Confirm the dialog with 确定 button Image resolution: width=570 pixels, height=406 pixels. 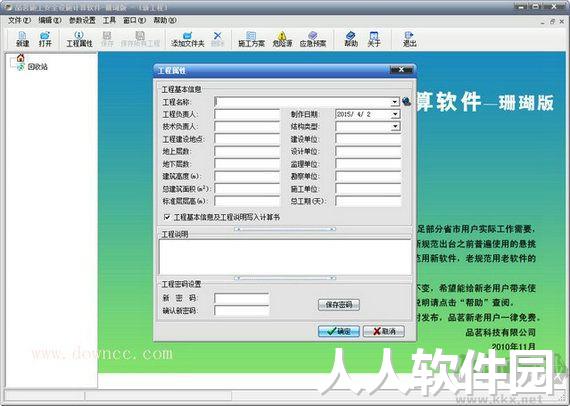pos(338,331)
